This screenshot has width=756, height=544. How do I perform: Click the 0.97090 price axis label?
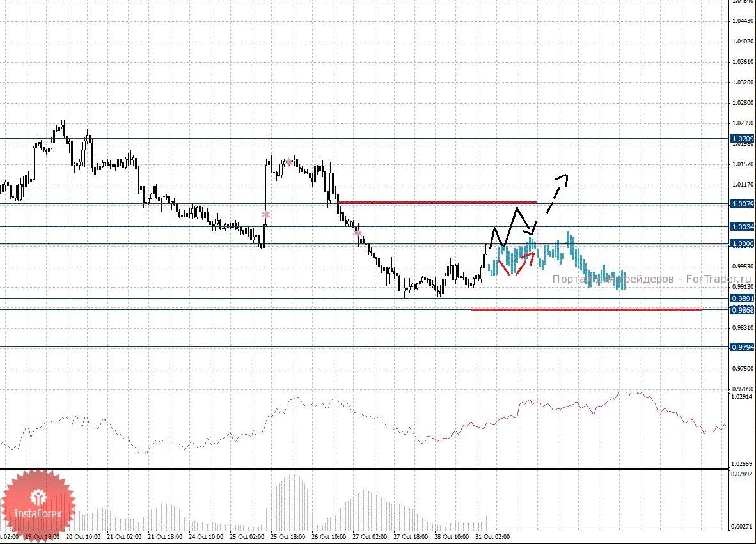coord(743,389)
